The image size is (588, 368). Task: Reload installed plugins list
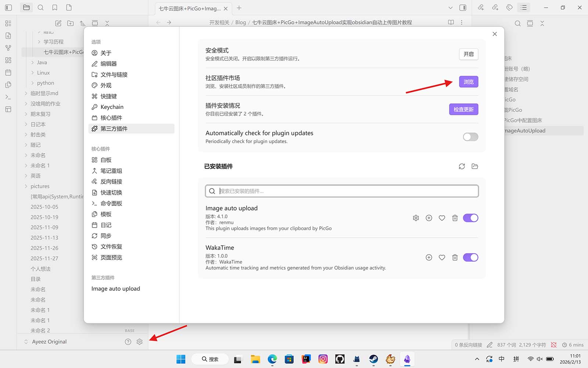pos(462,166)
